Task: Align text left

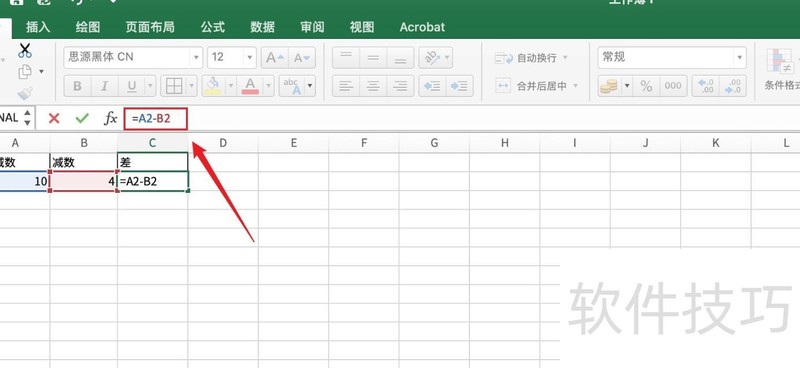Action: 346,86
